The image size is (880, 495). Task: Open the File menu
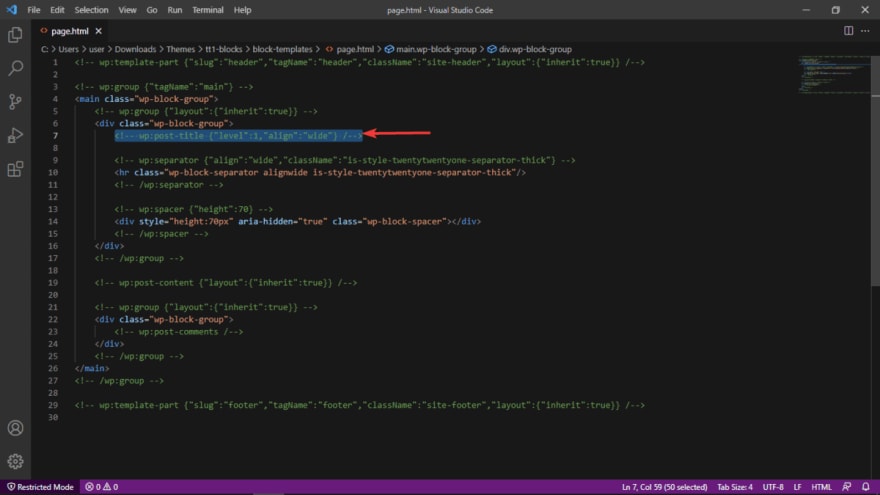(34, 10)
